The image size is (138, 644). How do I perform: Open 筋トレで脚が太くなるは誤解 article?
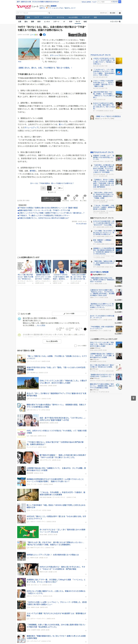(x=57, y=357)
